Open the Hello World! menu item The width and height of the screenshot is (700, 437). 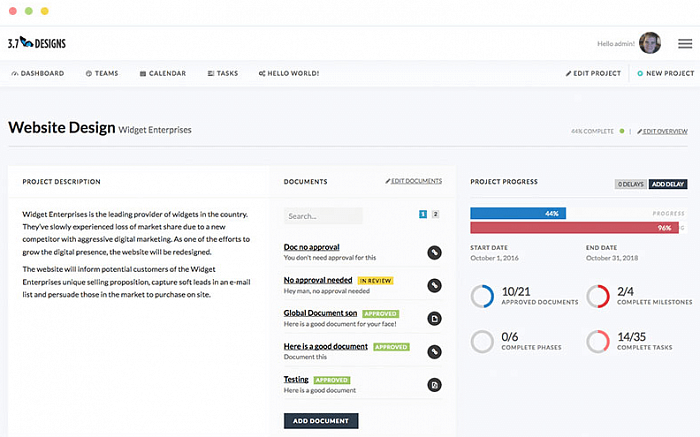[x=289, y=73]
